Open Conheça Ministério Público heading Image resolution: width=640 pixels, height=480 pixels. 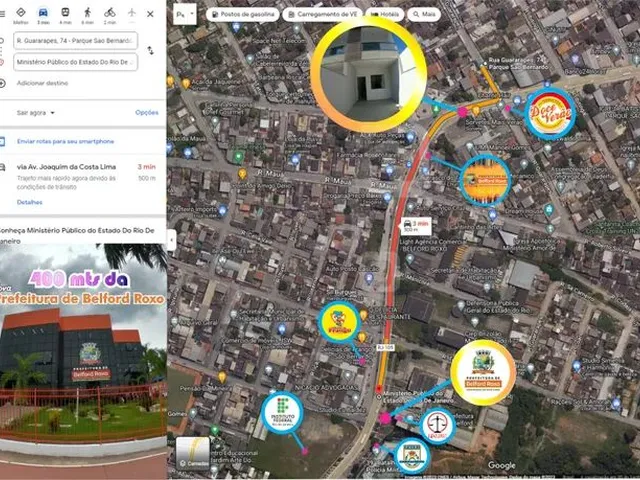click(77, 236)
